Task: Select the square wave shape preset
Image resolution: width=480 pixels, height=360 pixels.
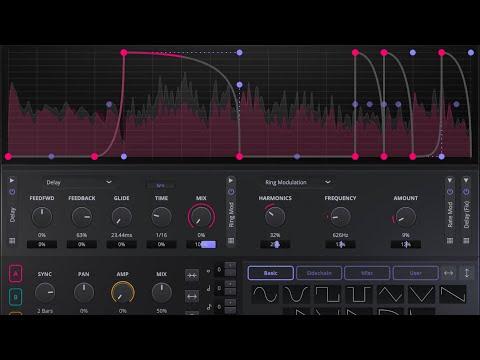Action: coord(327,294)
